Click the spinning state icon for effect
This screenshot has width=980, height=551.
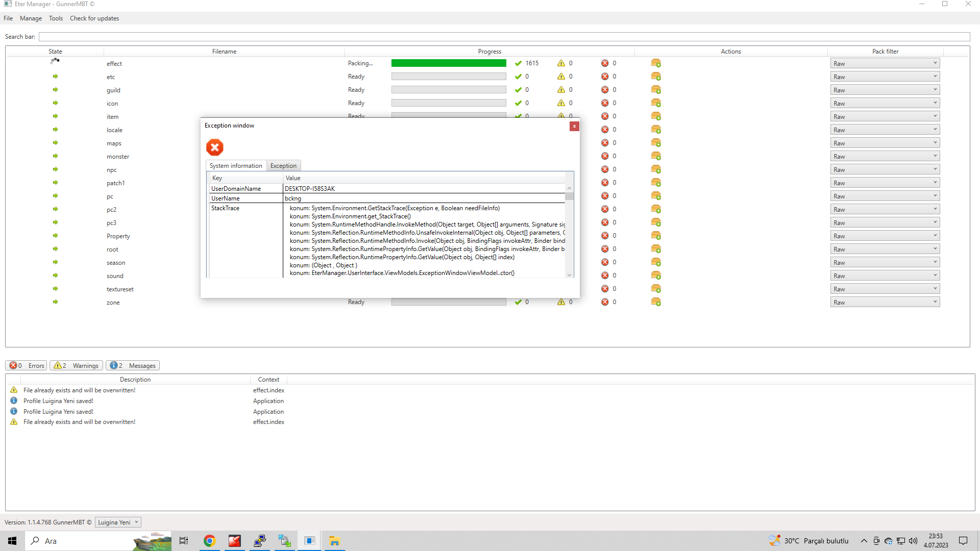click(55, 61)
